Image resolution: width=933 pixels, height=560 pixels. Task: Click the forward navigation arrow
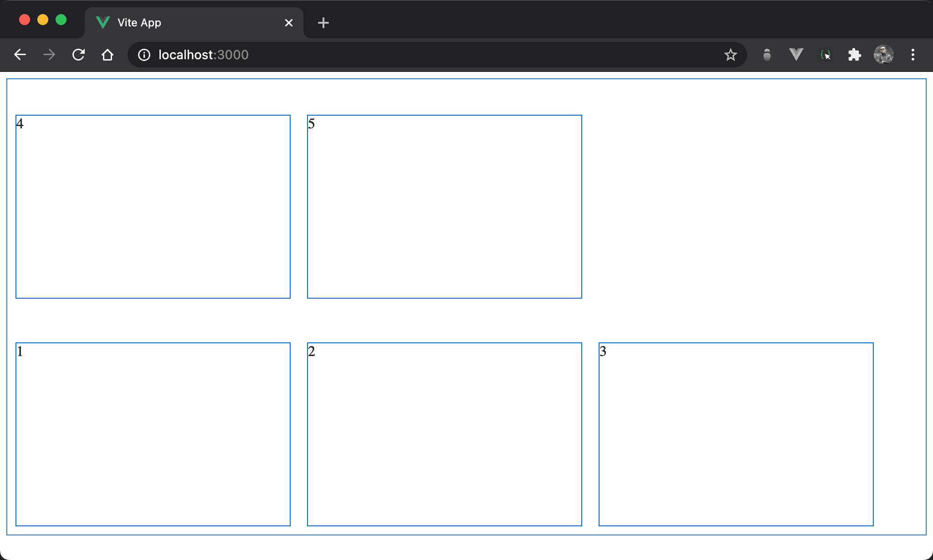(49, 55)
